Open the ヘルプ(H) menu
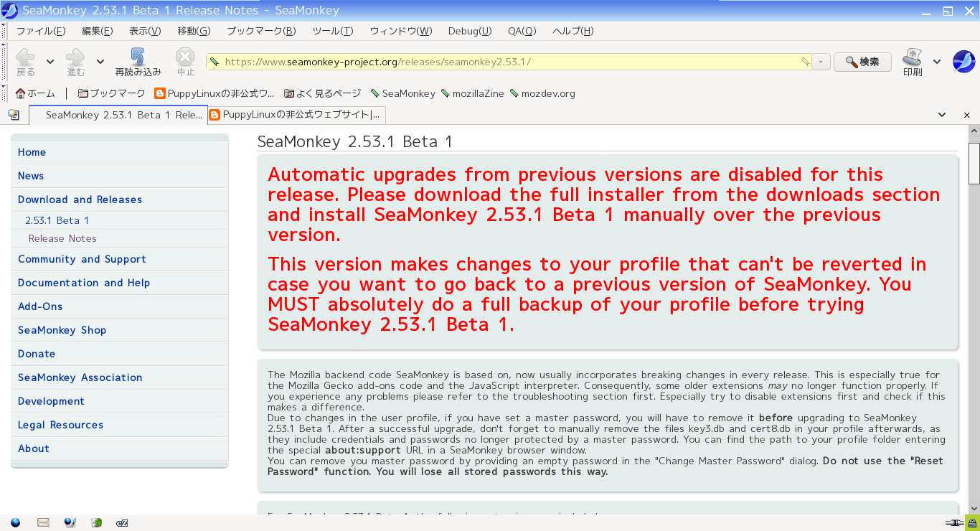The image size is (980, 531). (573, 31)
